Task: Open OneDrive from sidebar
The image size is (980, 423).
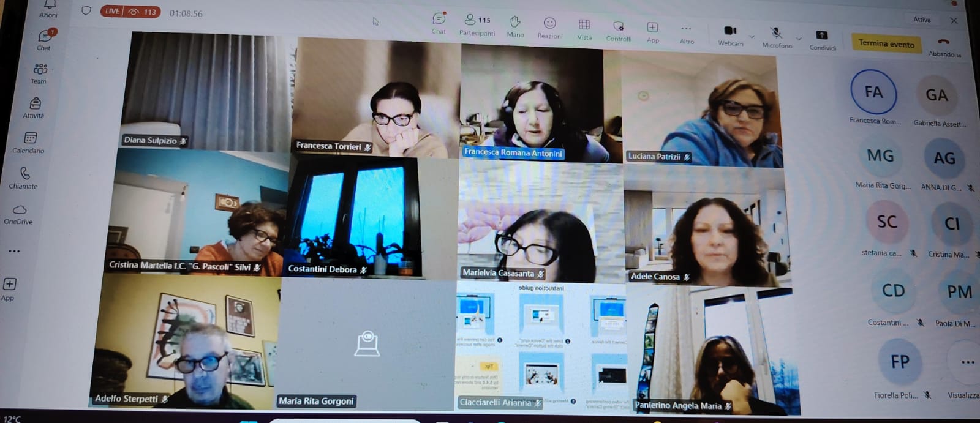Action: point(19,213)
